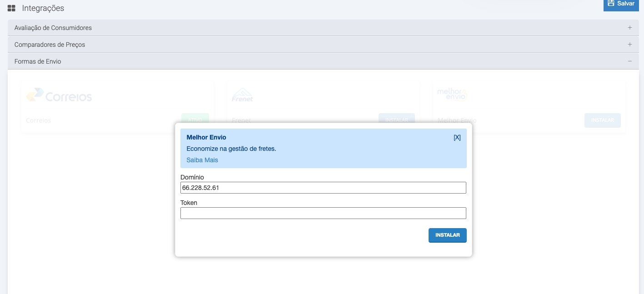
Task: Collapse Formas de Envio with minus icon
Action: tap(629, 61)
